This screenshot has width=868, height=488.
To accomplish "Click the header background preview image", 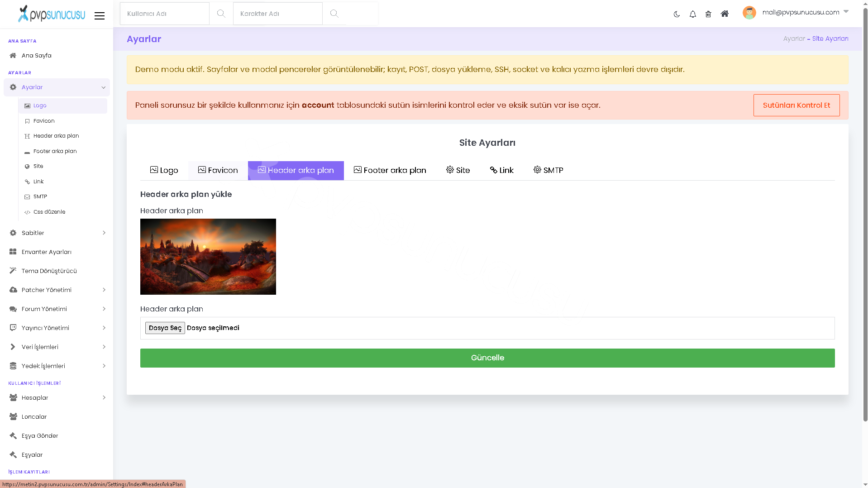I will 208,257.
